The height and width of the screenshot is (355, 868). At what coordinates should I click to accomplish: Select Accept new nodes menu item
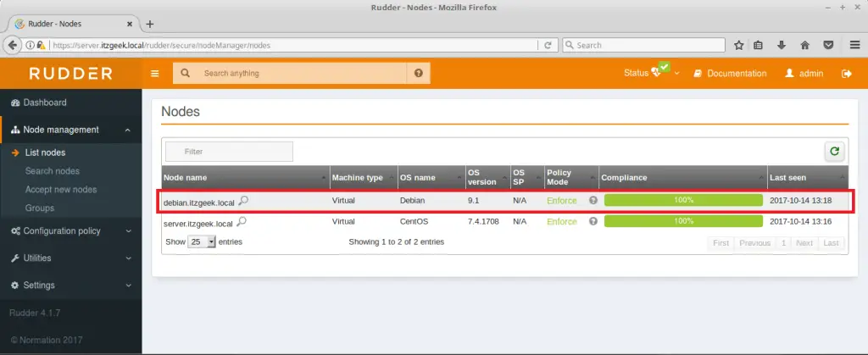[60, 190]
